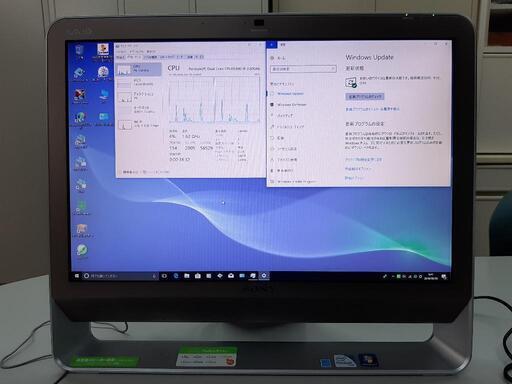This screenshot has width=512, height=384.
Task: Go to Home in Settings sidebar
Action: click(x=279, y=58)
